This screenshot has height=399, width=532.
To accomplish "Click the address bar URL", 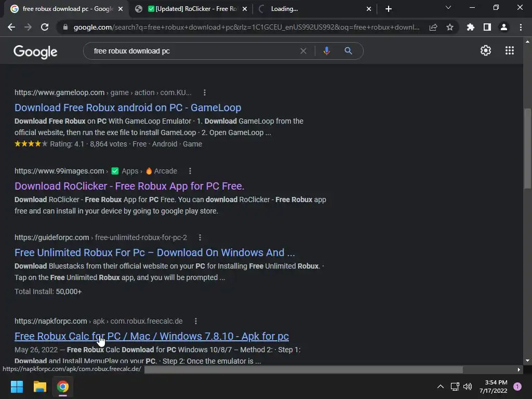I will click(x=246, y=27).
